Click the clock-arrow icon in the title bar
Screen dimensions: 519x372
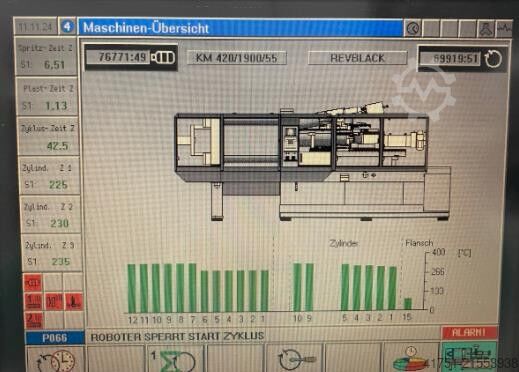click(413, 29)
